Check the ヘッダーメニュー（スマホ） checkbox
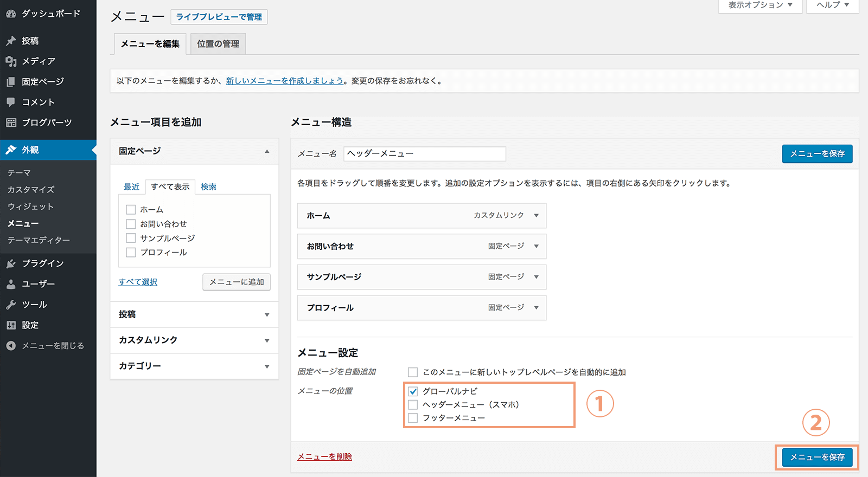This screenshot has height=477, width=868. pos(413,405)
